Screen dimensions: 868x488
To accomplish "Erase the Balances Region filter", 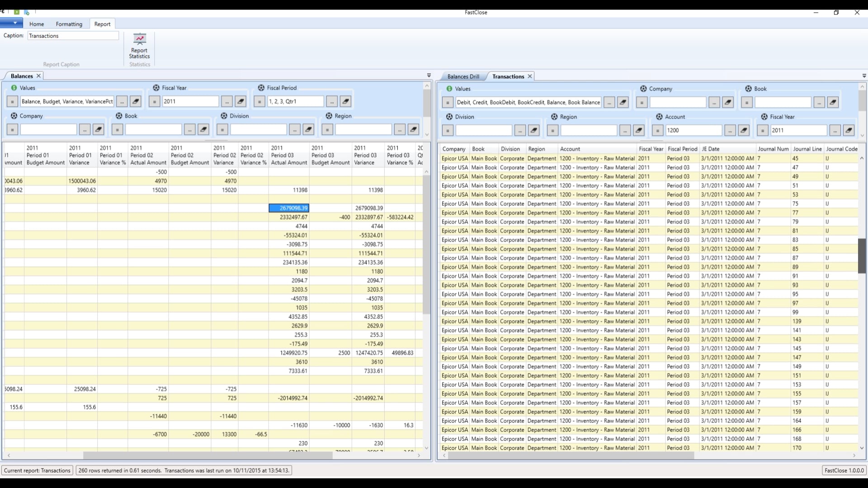I will (x=413, y=130).
